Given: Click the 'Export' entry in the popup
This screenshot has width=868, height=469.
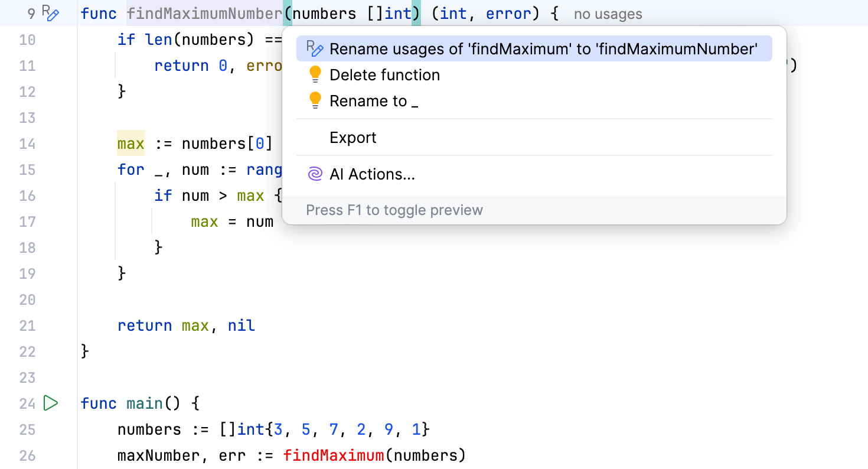Looking at the screenshot, I should click(353, 137).
